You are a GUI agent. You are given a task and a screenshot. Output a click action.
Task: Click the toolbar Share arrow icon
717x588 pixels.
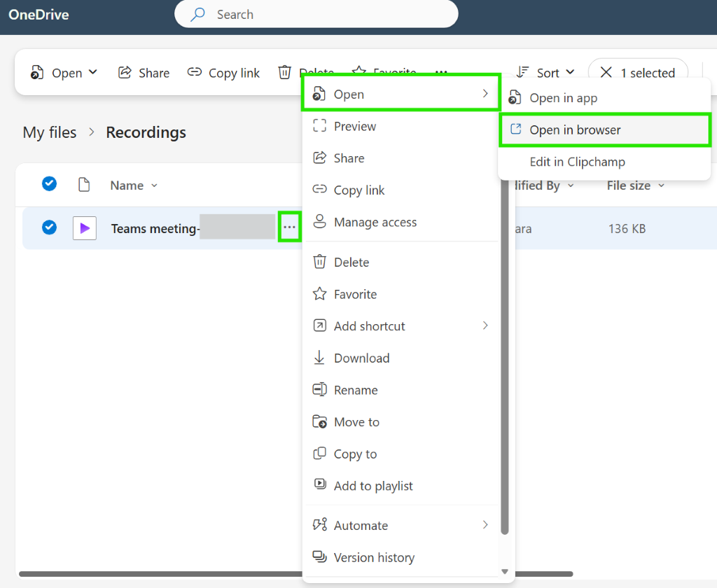click(x=125, y=72)
